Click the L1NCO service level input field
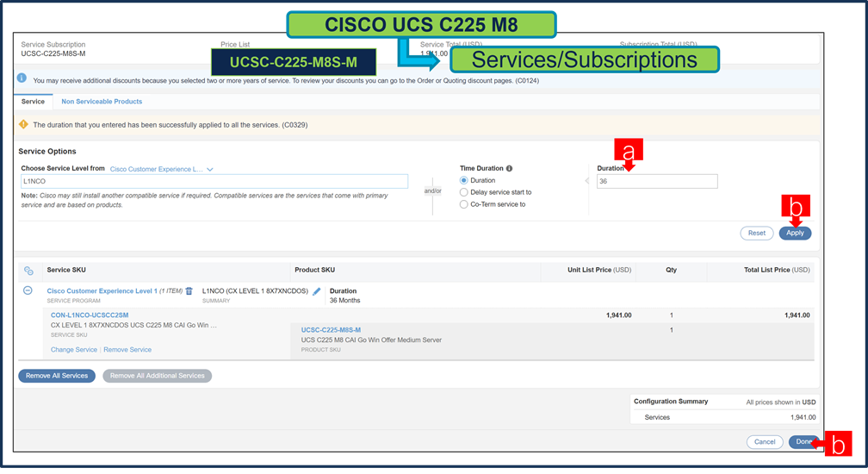Screen dimensions: 868x474 pyautogui.click(x=214, y=181)
